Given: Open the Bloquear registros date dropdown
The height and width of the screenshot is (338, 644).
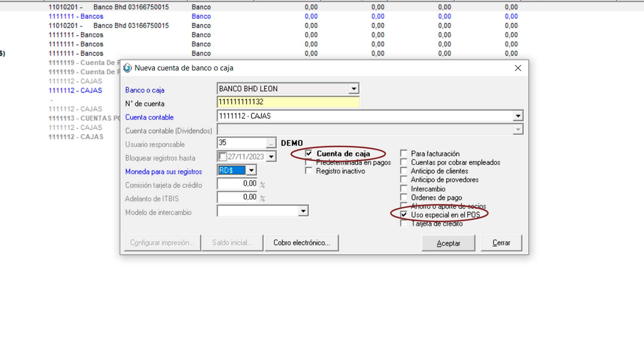Looking at the screenshot, I should (x=271, y=157).
